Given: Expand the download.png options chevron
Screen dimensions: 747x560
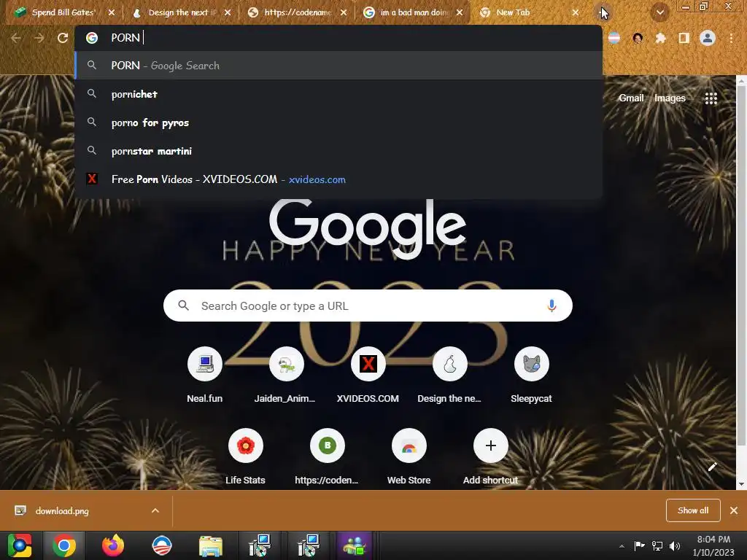Looking at the screenshot, I should 155,510.
